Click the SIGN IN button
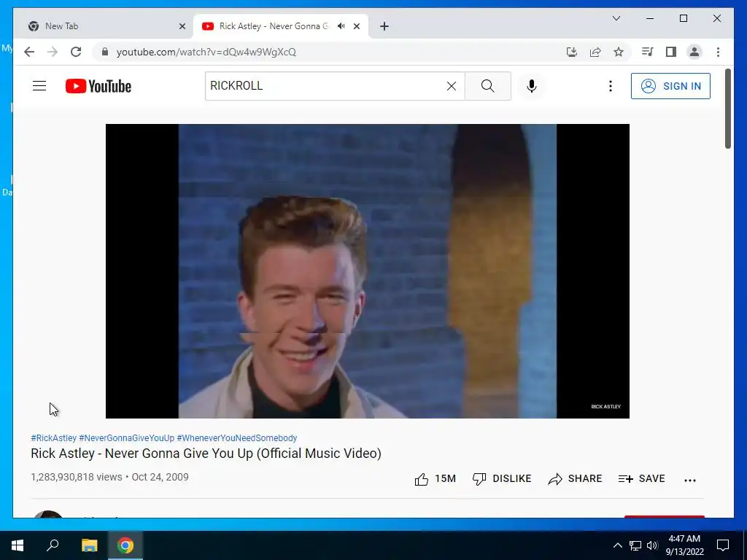Screen dimensions: 747x560 tap(670, 86)
